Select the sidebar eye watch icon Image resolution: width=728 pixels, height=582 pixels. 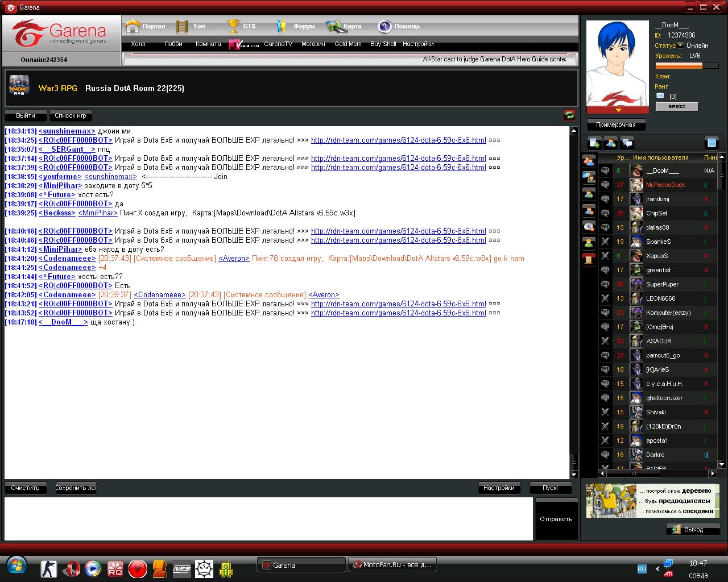pos(589,227)
